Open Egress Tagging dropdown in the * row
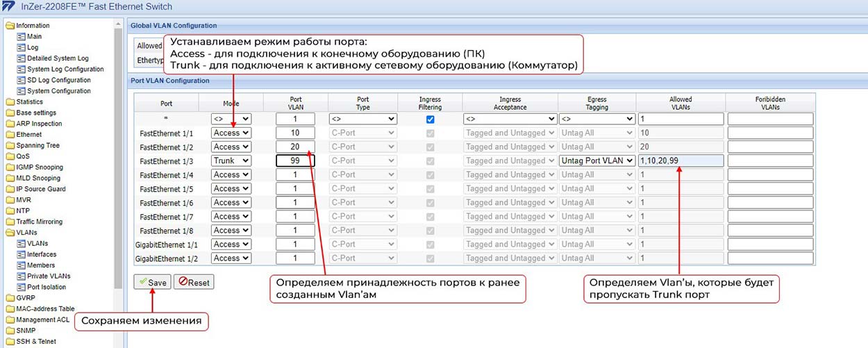Viewport: 868px width, 348px height. coord(597,119)
